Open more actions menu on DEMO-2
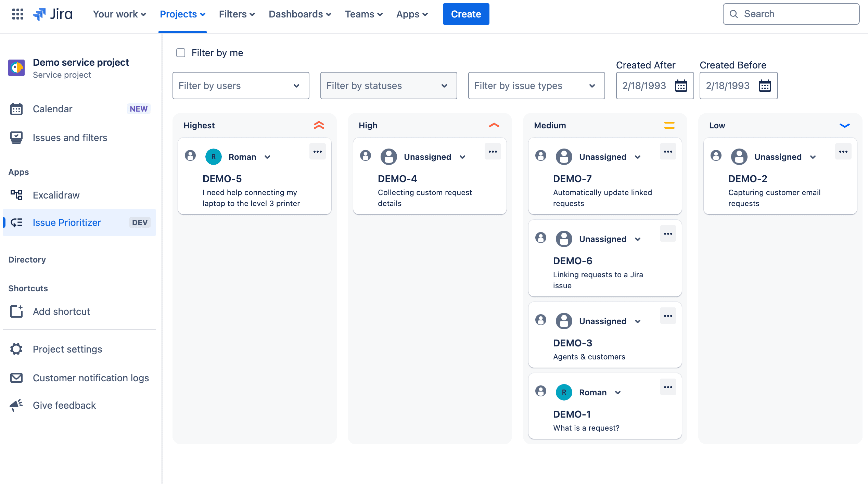This screenshot has width=868, height=484. click(x=843, y=152)
